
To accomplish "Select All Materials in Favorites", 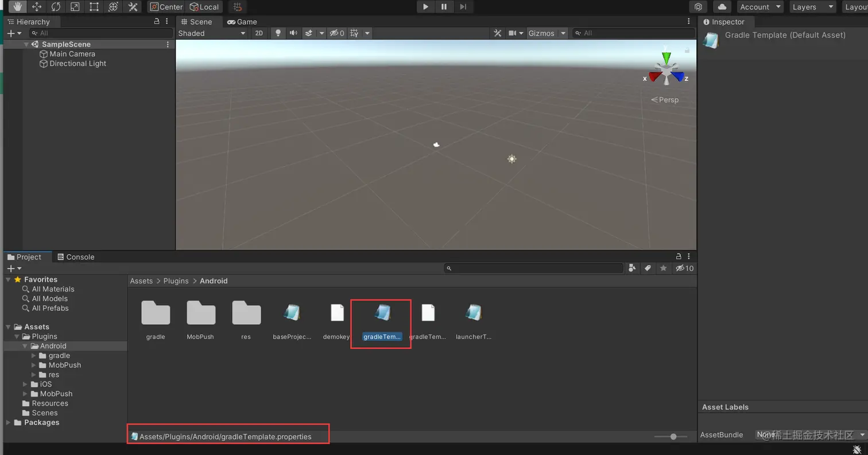I will pyautogui.click(x=53, y=289).
